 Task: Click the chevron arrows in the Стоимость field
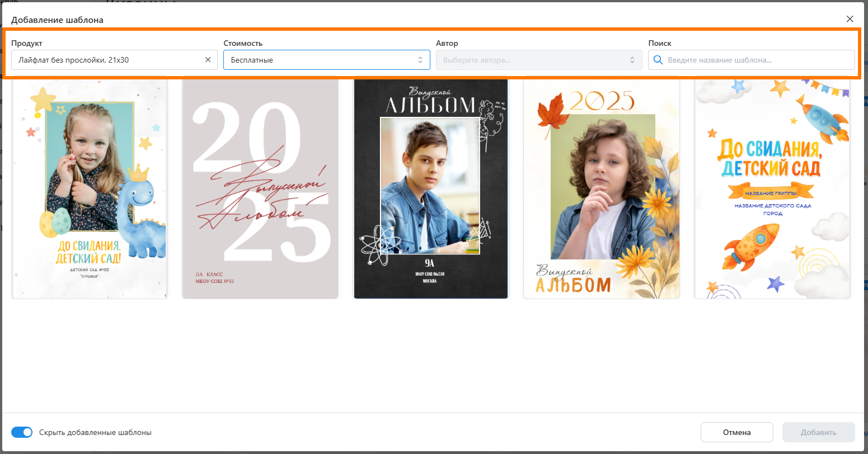[420, 60]
